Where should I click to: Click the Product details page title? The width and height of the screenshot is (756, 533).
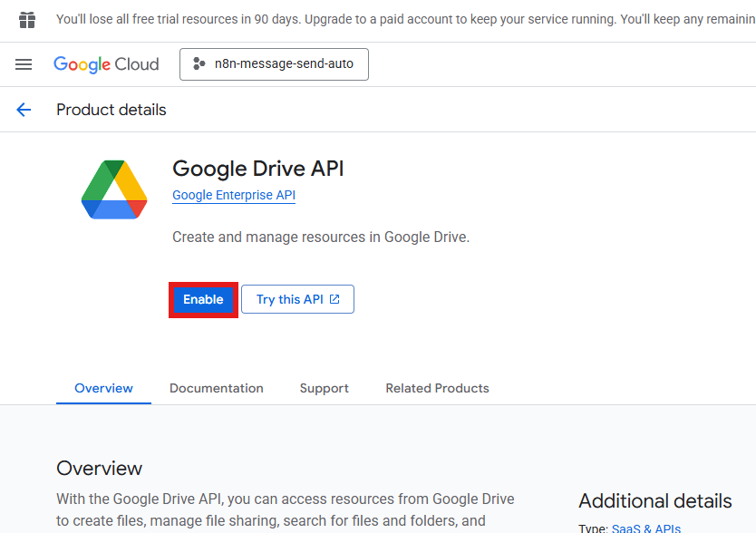click(x=111, y=110)
